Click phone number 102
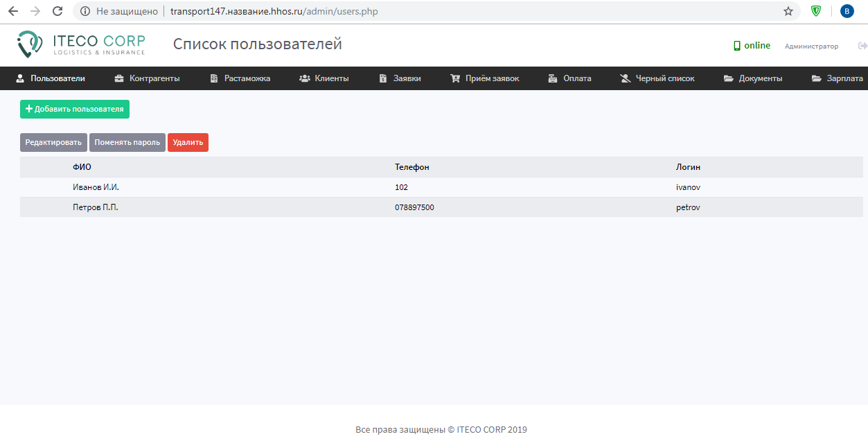This screenshot has height=441, width=868. pyautogui.click(x=401, y=187)
